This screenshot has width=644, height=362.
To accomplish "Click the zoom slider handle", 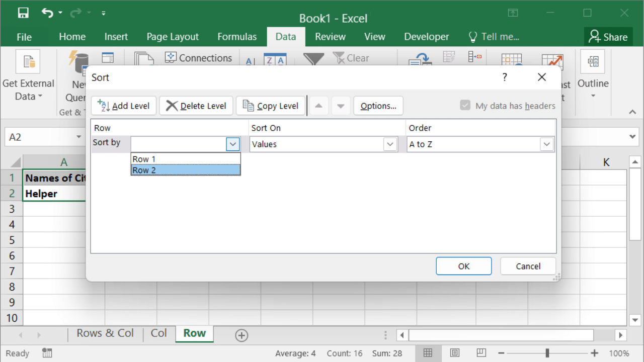I will pos(547,353).
